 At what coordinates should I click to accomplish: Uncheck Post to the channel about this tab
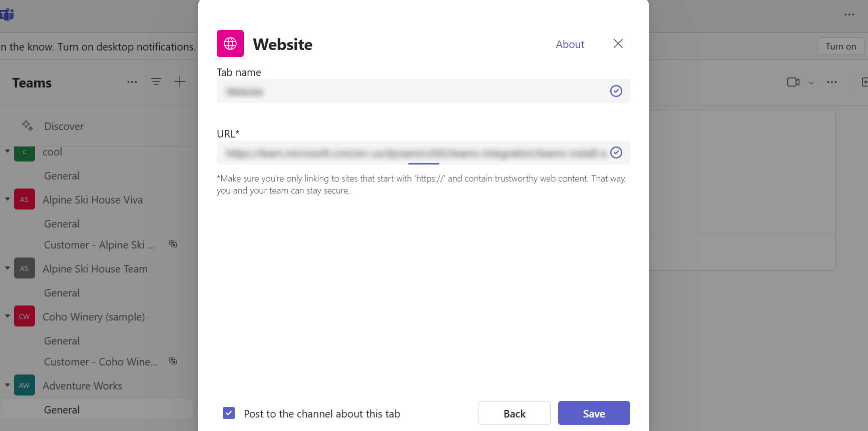(x=229, y=413)
